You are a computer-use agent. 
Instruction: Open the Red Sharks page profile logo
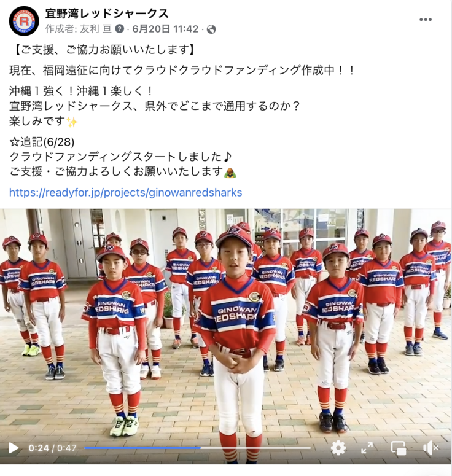tap(24, 21)
